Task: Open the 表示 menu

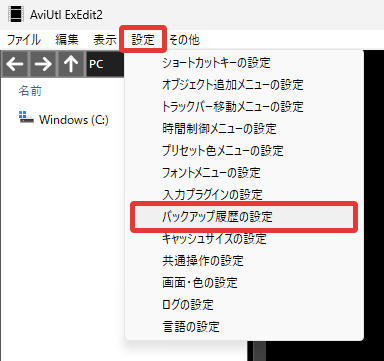Action: click(105, 40)
